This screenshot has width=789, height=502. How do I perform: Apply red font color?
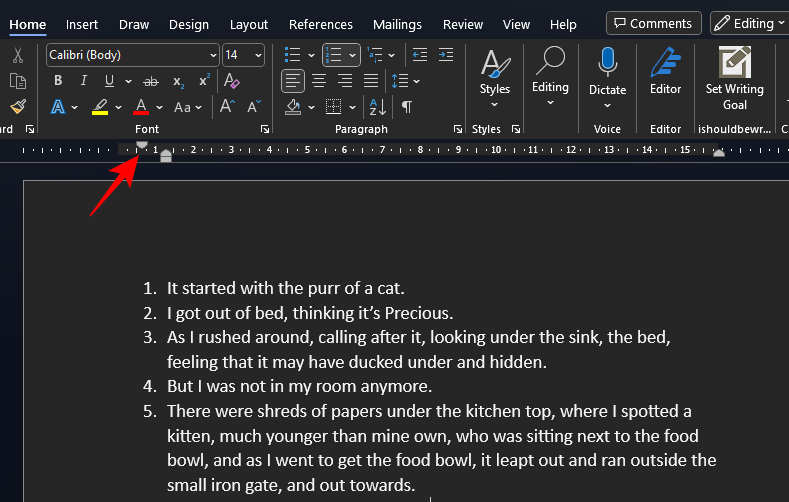point(141,107)
